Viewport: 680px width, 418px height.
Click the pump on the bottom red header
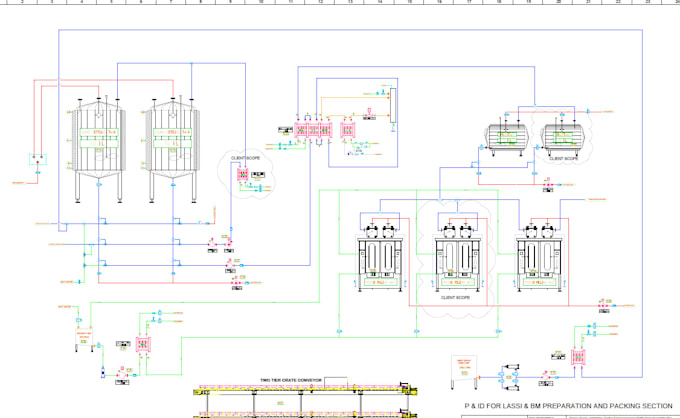click(x=236, y=282)
